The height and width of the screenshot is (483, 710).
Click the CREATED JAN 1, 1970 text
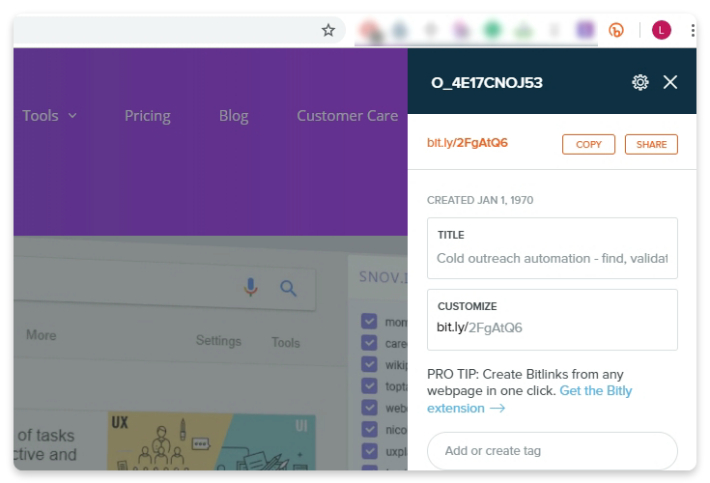(480, 200)
